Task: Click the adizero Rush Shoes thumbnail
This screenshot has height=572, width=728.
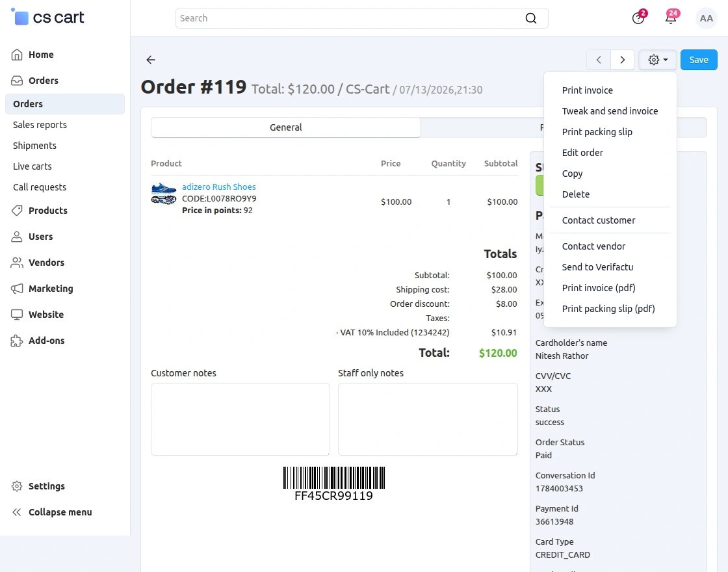Action: [x=163, y=193]
